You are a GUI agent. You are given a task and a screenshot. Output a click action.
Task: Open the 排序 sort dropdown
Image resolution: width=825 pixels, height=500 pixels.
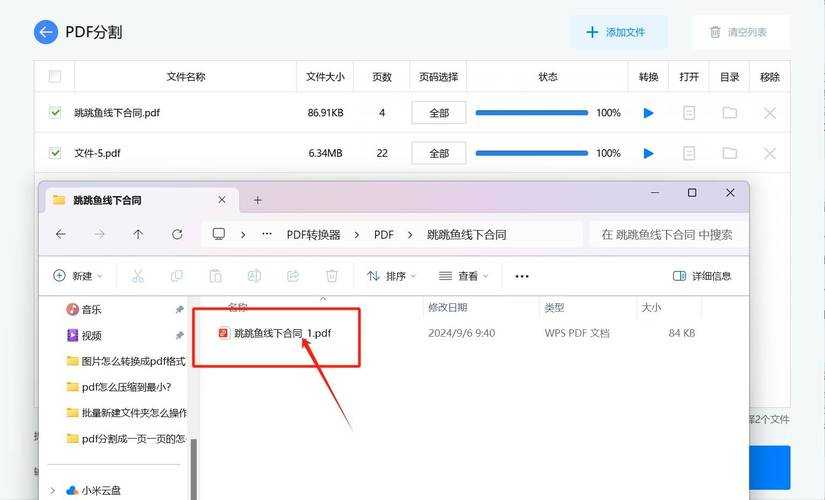[391, 276]
